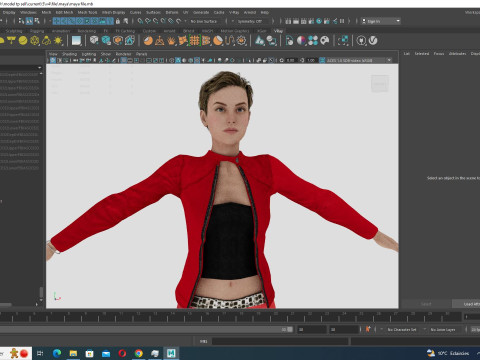Open the FX Caching shelf tab
This screenshot has width=480, height=360.
click(125, 31)
